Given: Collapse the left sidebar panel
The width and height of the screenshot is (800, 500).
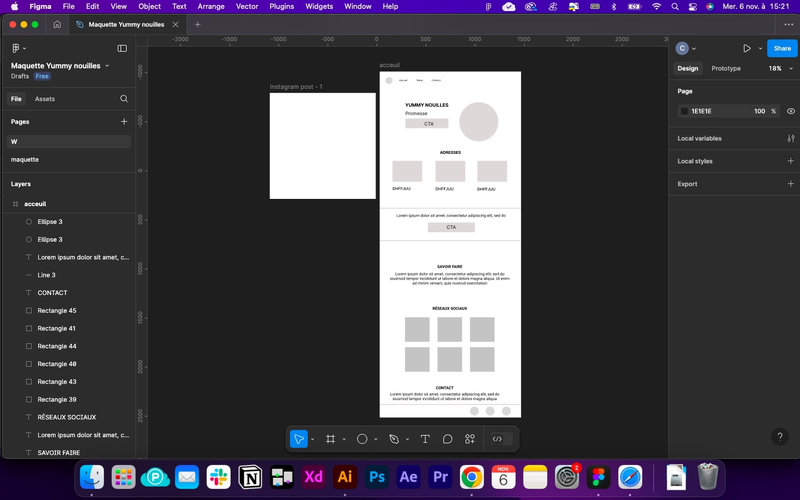Looking at the screenshot, I should tap(122, 48).
